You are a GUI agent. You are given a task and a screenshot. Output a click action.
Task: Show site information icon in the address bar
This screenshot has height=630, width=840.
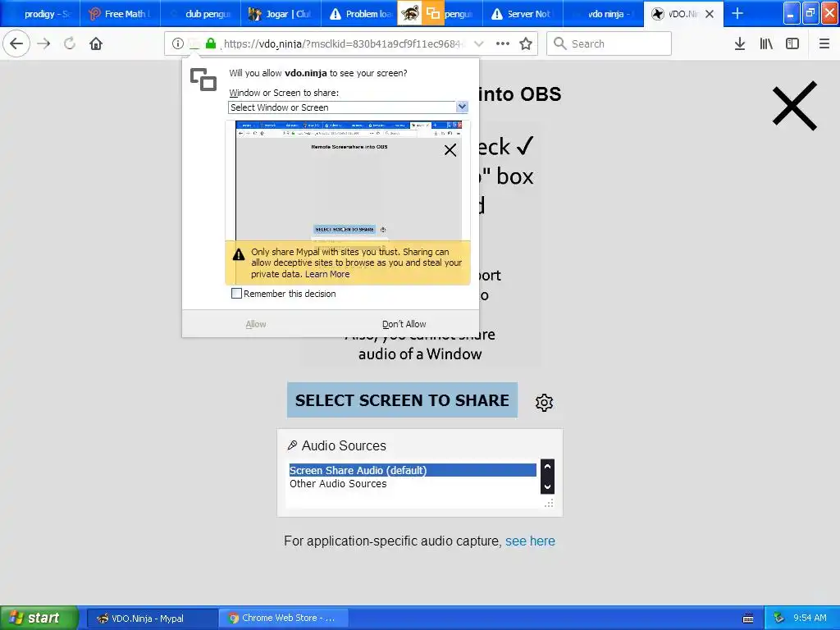pyautogui.click(x=178, y=44)
